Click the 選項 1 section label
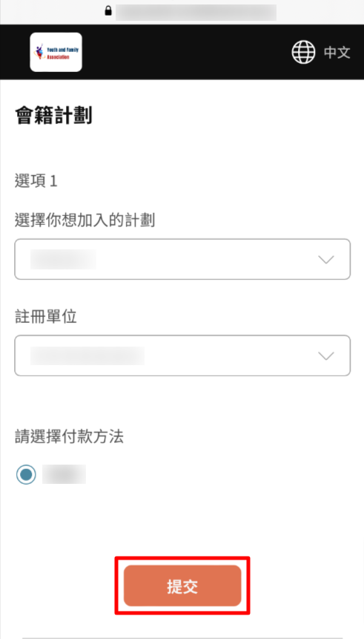The width and height of the screenshot is (364, 639). click(x=36, y=181)
